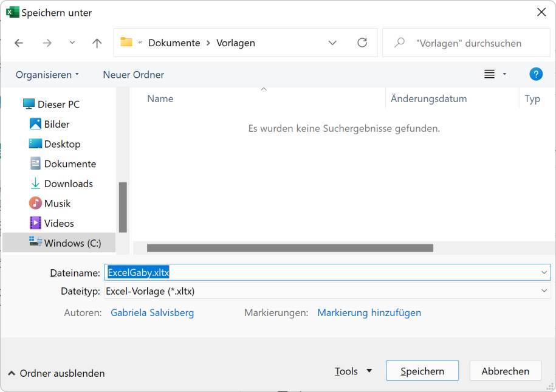Select Downloads in navigation pane
The image size is (556, 392).
click(68, 184)
